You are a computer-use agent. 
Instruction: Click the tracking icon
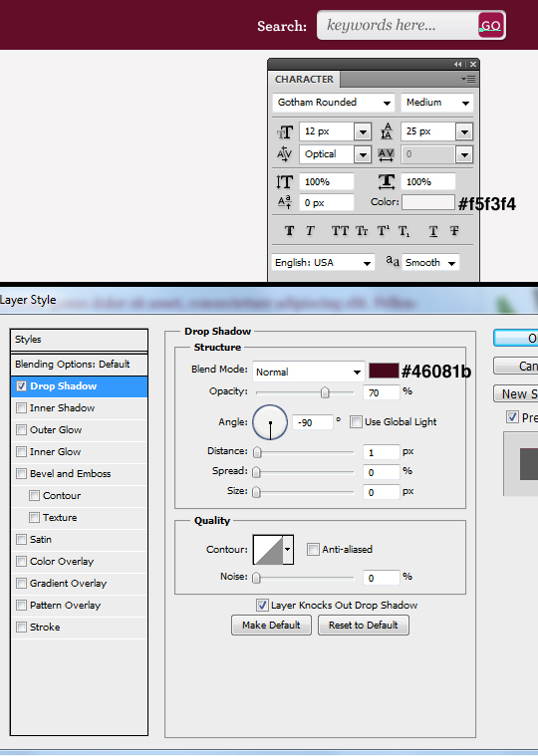click(387, 154)
